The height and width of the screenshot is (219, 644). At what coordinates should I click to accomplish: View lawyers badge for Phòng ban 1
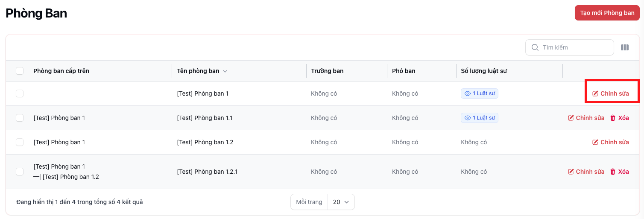pos(479,93)
